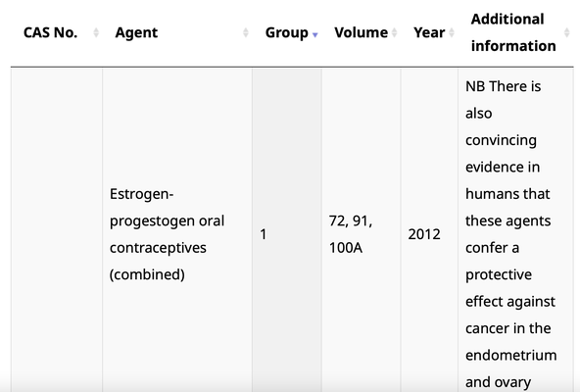Click the Additional information header text
This screenshot has height=392, width=580.
click(513, 32)
